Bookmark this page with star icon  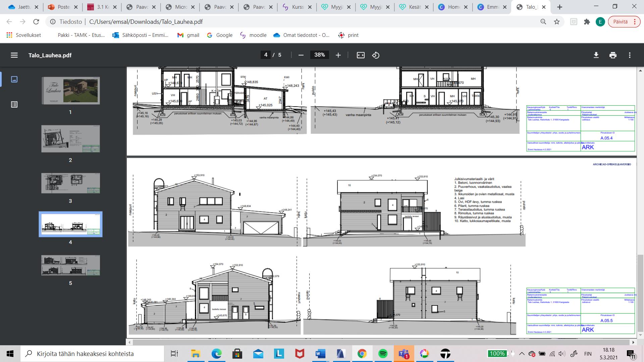[x=557, y=22]
